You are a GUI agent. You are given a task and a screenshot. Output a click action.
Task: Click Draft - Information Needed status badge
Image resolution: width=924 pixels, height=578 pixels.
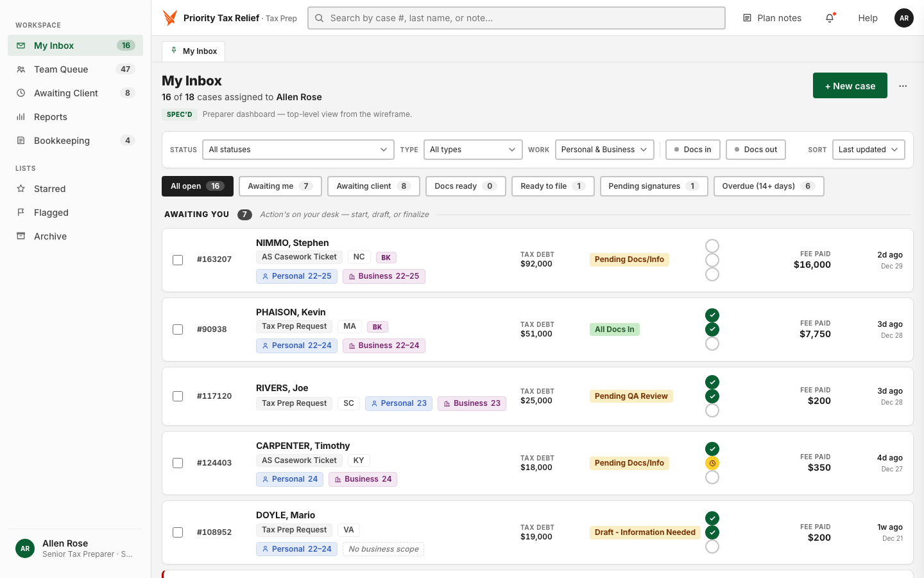(645, 532)
